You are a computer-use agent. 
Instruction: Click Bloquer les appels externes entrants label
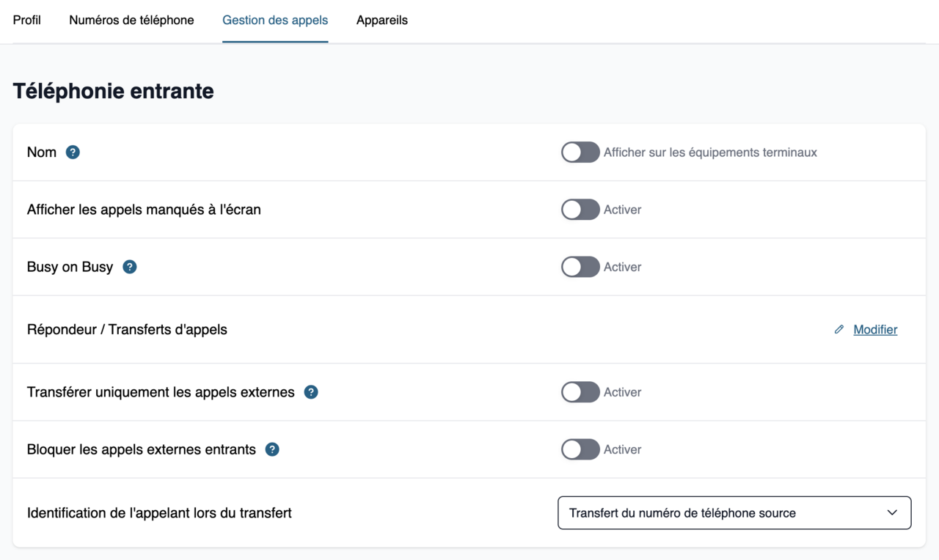pyautogui.click(x=142, y=449)
